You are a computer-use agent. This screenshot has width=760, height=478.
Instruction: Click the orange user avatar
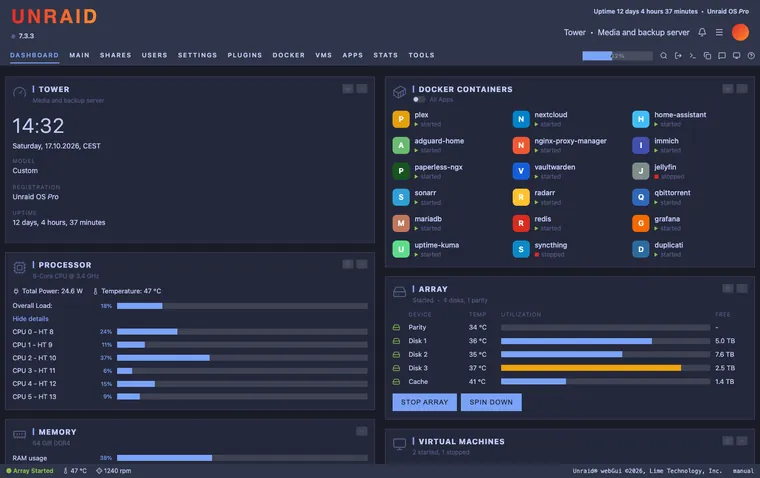(740, 32)
